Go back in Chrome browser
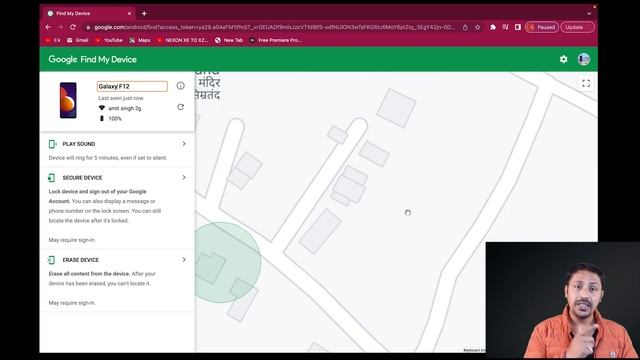The height and width of the screenshot is (360, 640). pyautogui.click(x=48, y=27)
